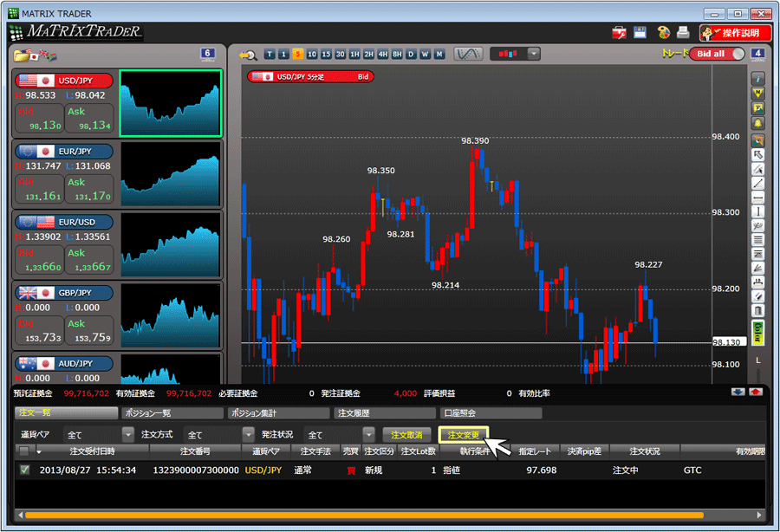Check the order row checkbox for USD/JPY
The width and height of the screenshot is (780, 532).
point(24,470)
